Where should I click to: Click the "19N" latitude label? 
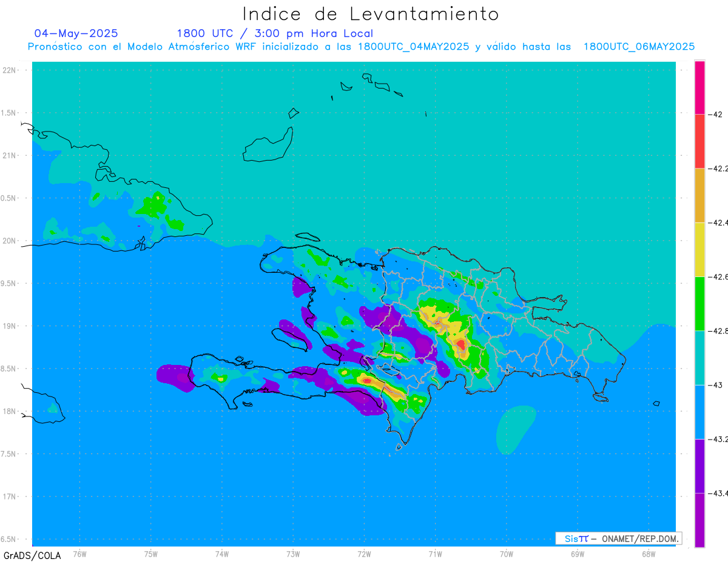(x=9, y=326)
